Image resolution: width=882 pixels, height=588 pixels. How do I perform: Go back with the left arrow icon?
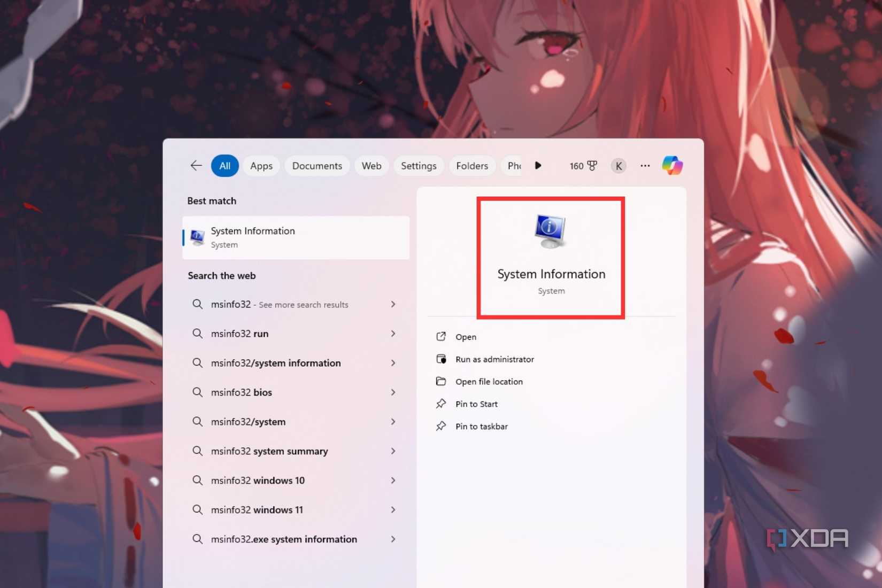pyautogui.click(x=196, y=166)
